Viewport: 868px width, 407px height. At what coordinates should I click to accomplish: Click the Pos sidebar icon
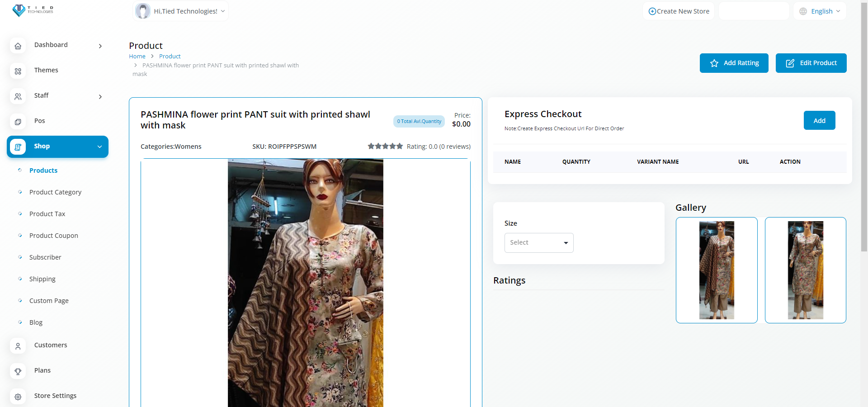(x=18, y=122)
